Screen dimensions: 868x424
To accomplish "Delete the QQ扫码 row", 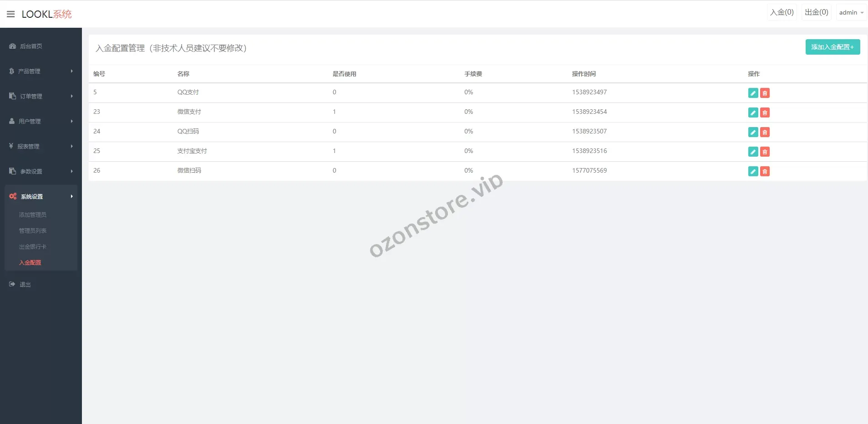I will [x=765, y=132].
